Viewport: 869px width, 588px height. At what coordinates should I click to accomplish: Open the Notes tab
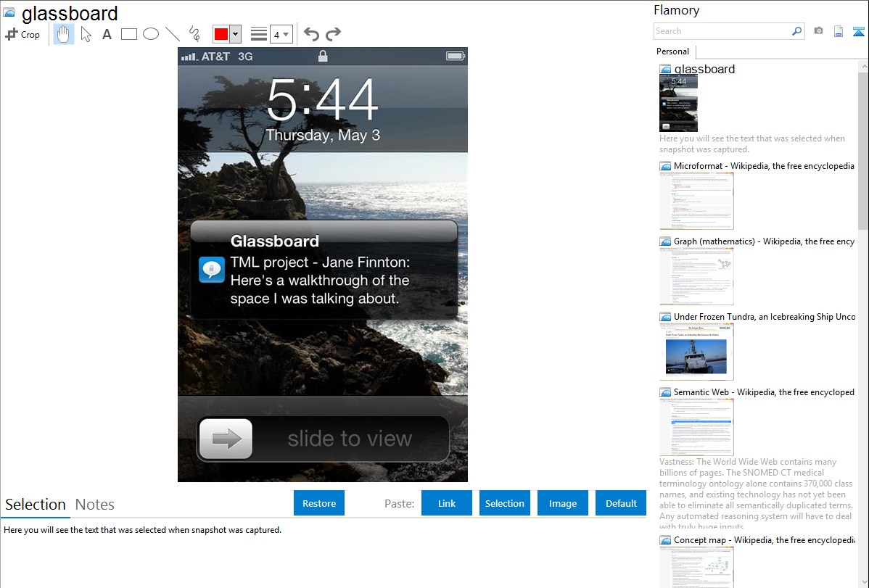point(95,505)
